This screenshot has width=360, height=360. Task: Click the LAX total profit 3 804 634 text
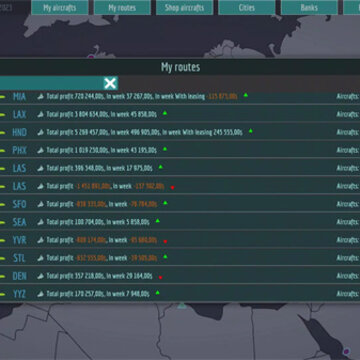click(78, 114)
